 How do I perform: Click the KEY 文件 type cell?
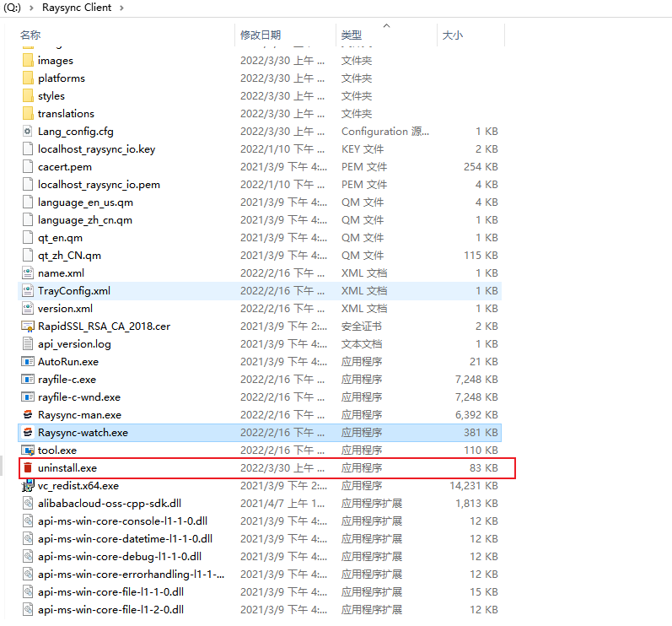363,148
